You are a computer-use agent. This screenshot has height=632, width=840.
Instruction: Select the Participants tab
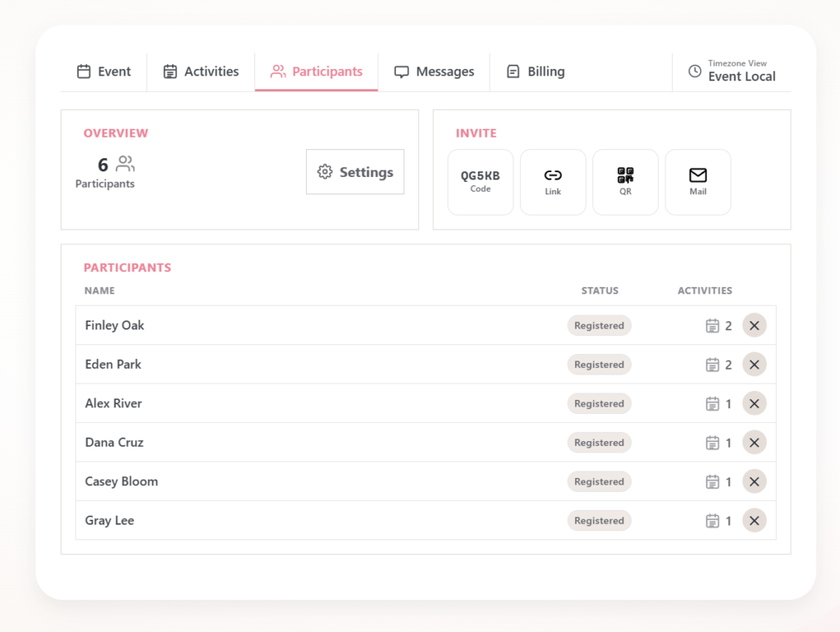tap(317, 71)
